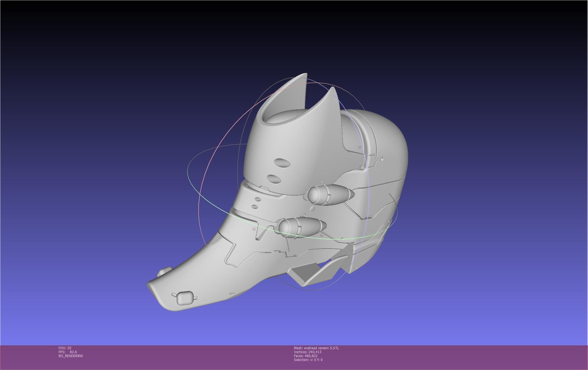Click the 'Faces: 480,822' info line
Image resolution: width=588 pixels, height=370 pixels.
[306, 356]
